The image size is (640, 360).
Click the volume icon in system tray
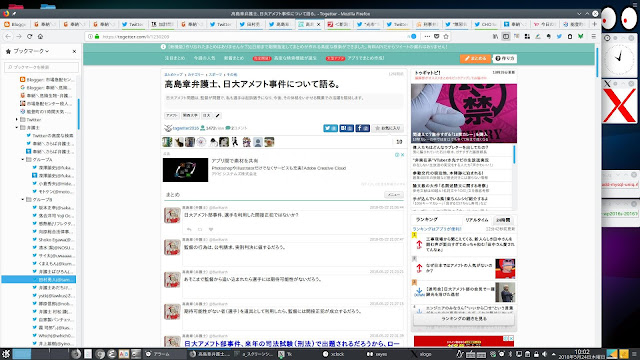pyautogui.click(x=544, y=354)
